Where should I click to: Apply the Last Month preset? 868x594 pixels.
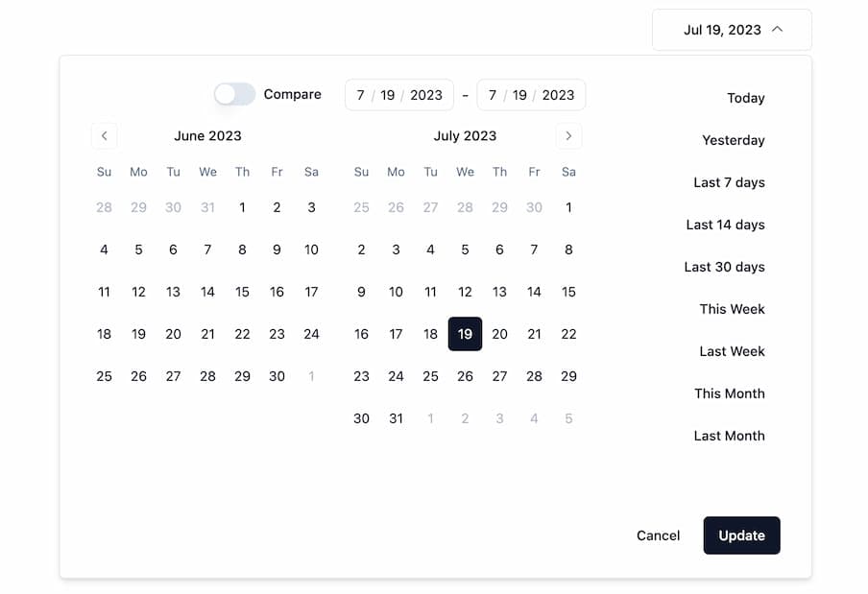click(730, 436)
